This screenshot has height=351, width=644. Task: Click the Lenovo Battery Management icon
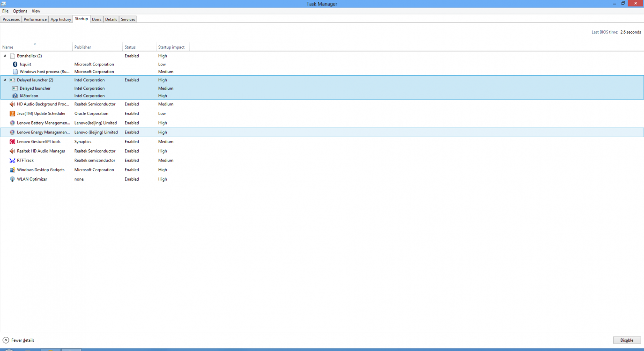(12, 123)
